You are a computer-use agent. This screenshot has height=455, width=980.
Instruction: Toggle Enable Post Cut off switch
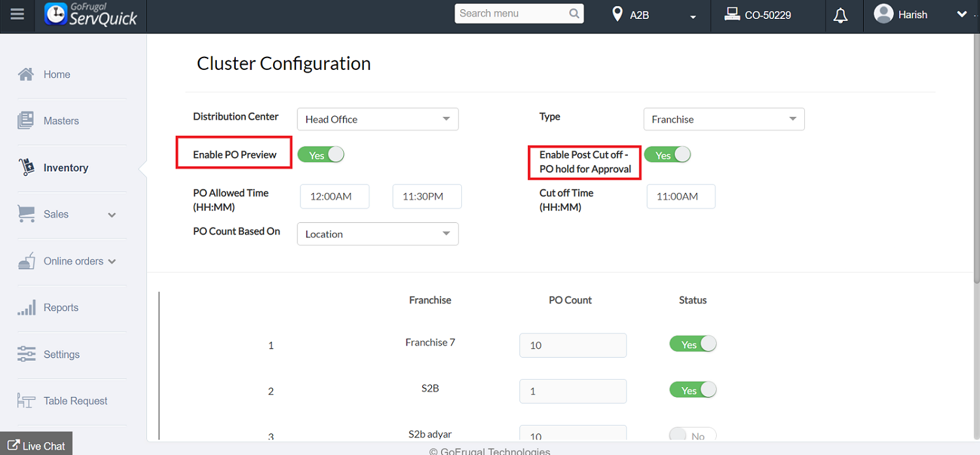click(667, 155)
